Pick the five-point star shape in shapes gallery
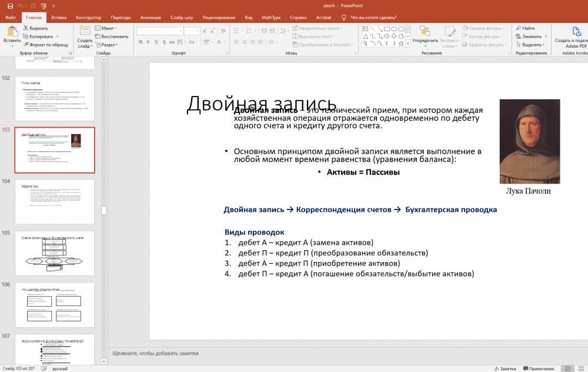588x372 pixels. click(x=400, y=43)
